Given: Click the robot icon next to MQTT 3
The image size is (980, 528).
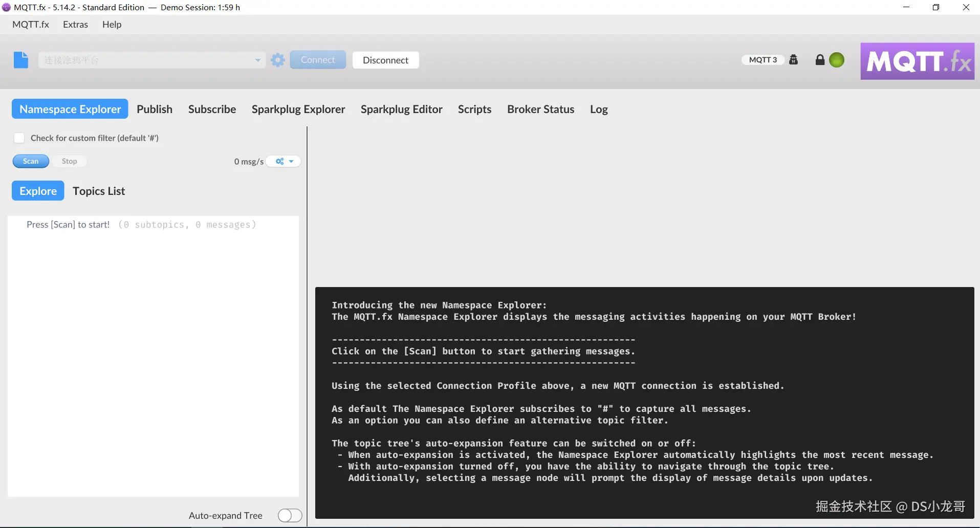Looking at the screenshot, I should (794, 60).
